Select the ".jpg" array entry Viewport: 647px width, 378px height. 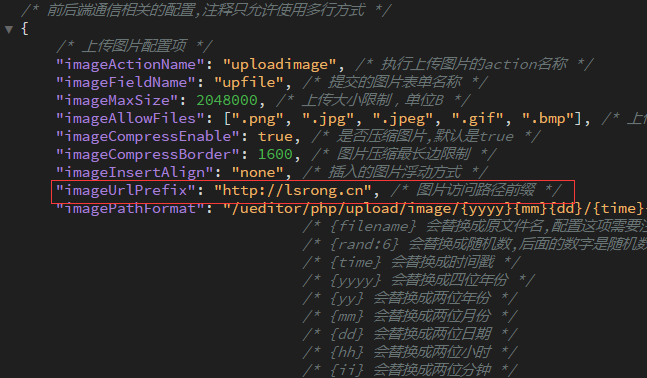pyautogui.click(x=328, y=119)
